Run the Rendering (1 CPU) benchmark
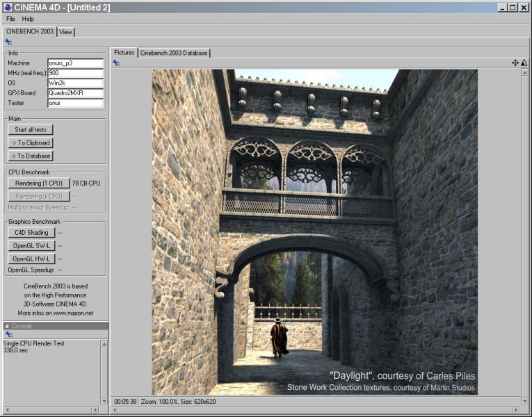Viewport: 532px width, 417px height. coord(39,183)
